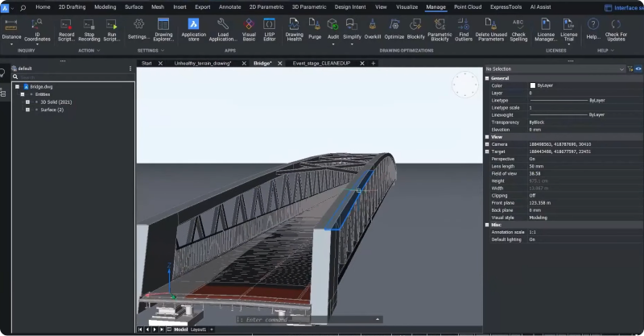Select the Blockify tool
This screenshot has width=644, height=336.
[x=416, y=25]
